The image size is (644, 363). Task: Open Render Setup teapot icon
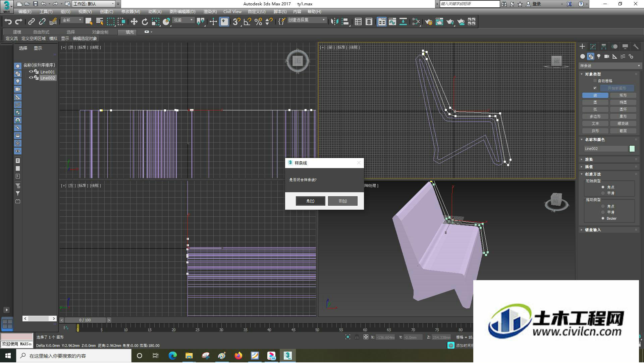click(429, 22)
